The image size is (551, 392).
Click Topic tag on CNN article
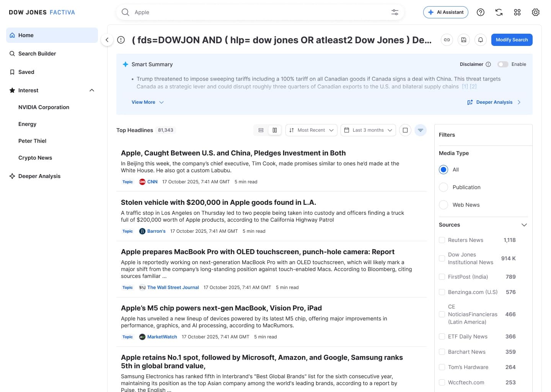pos(127,182)
